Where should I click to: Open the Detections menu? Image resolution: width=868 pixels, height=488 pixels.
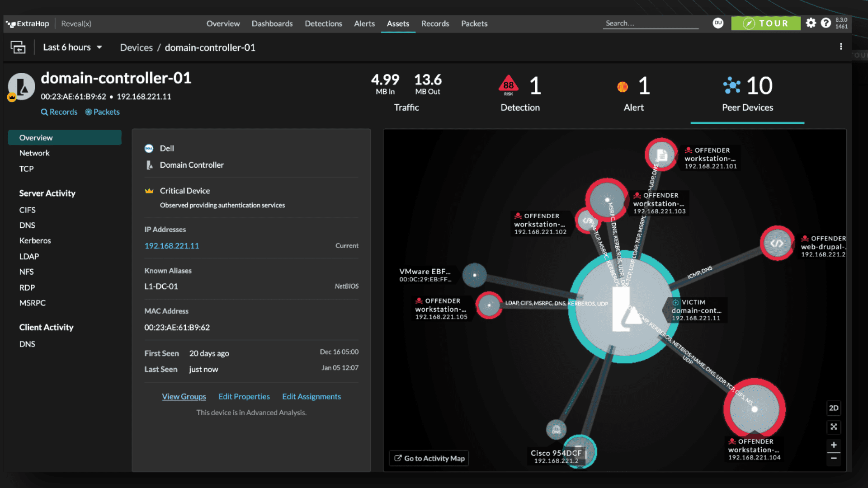(x=323, y=23)
